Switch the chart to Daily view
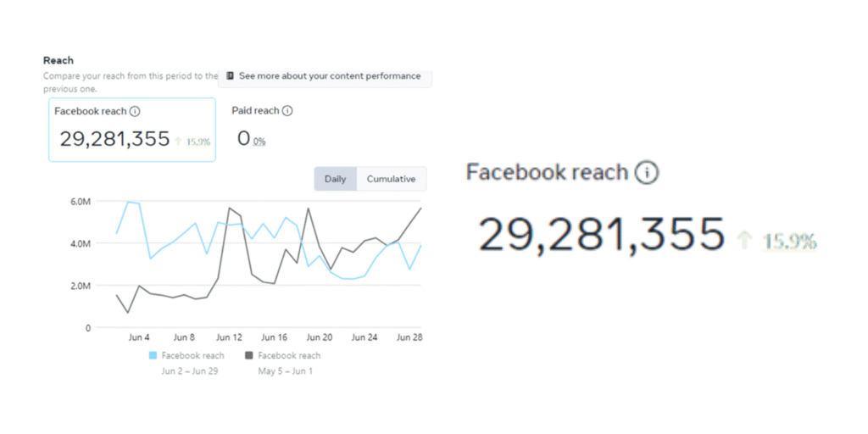The width and height of the screenshot is (868, 434). (x=335, y=179)
